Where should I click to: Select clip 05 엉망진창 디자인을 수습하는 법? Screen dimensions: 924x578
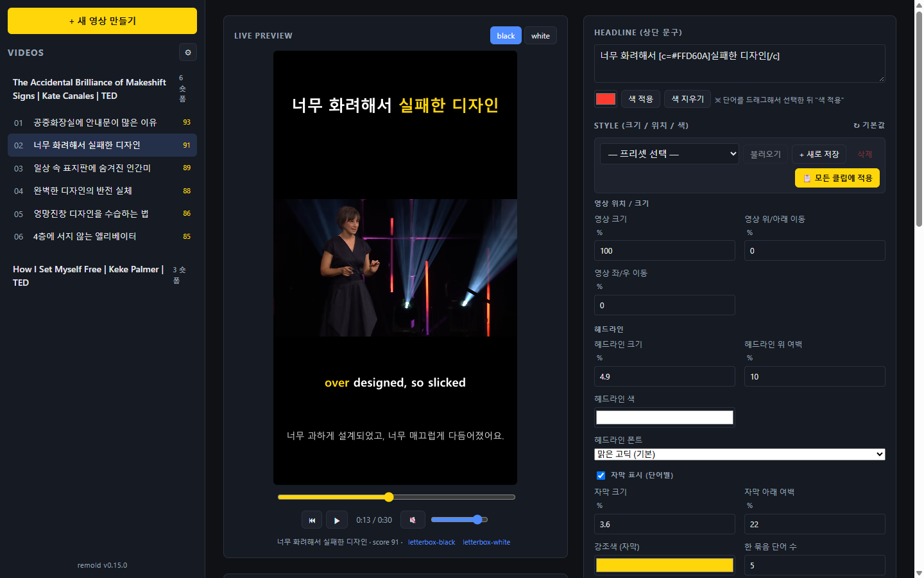tap(102, 214)
